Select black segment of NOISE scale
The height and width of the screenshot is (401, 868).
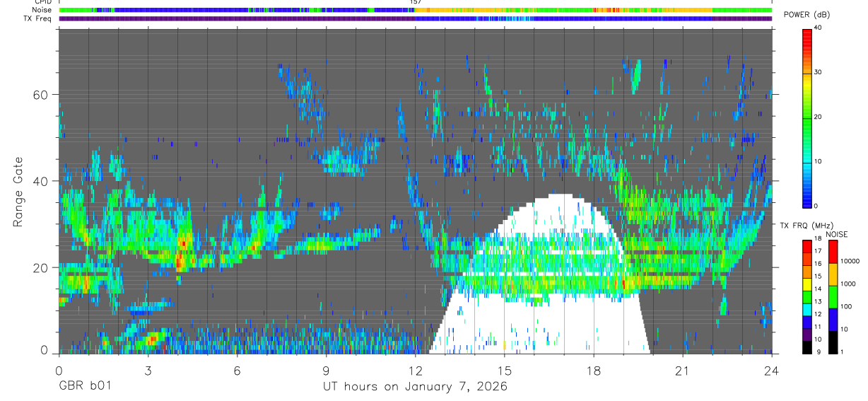[833, 342]
